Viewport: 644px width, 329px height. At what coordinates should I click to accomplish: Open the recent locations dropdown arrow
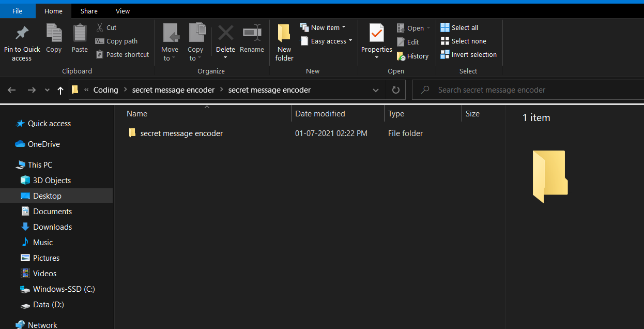(x=47, y=90)
